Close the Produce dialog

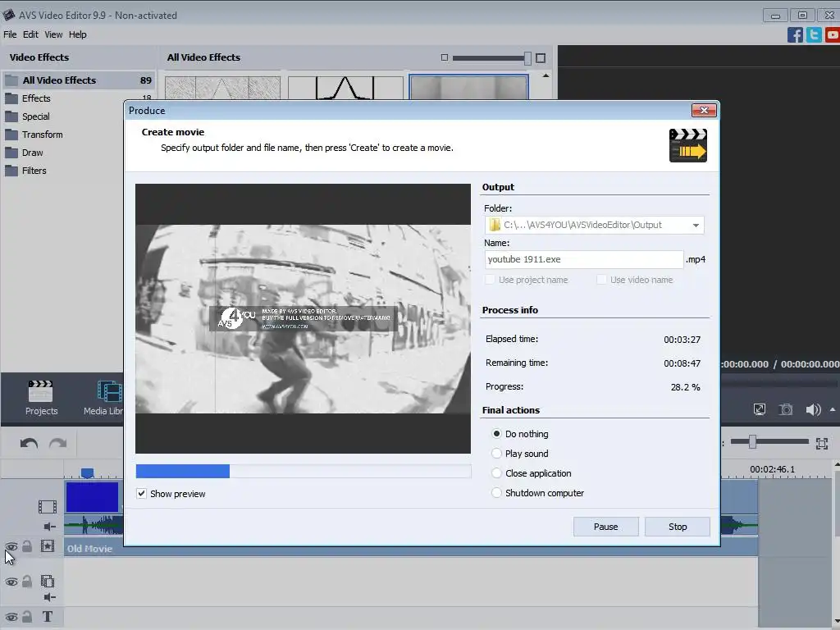point(704,111)
